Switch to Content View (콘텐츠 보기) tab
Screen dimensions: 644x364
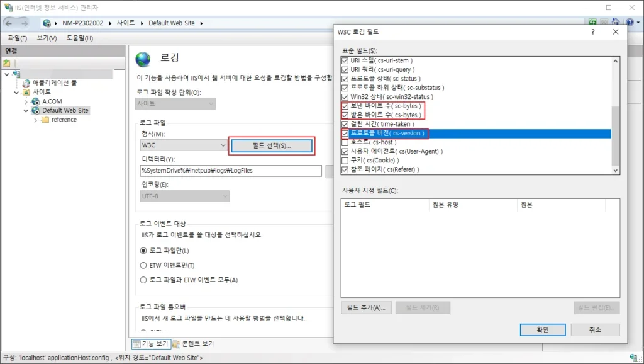click(194, 344)
